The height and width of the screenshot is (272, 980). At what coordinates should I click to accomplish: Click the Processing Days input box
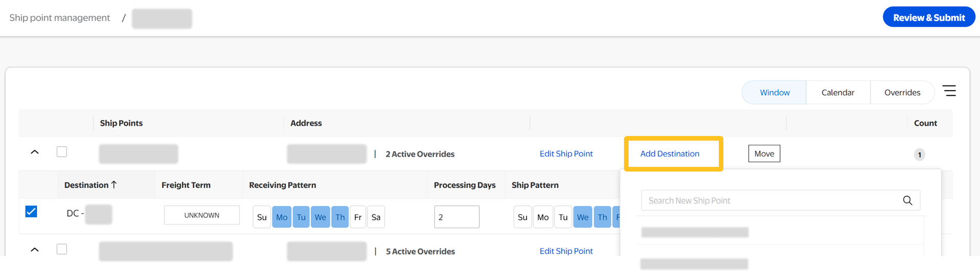click(457, 217)
